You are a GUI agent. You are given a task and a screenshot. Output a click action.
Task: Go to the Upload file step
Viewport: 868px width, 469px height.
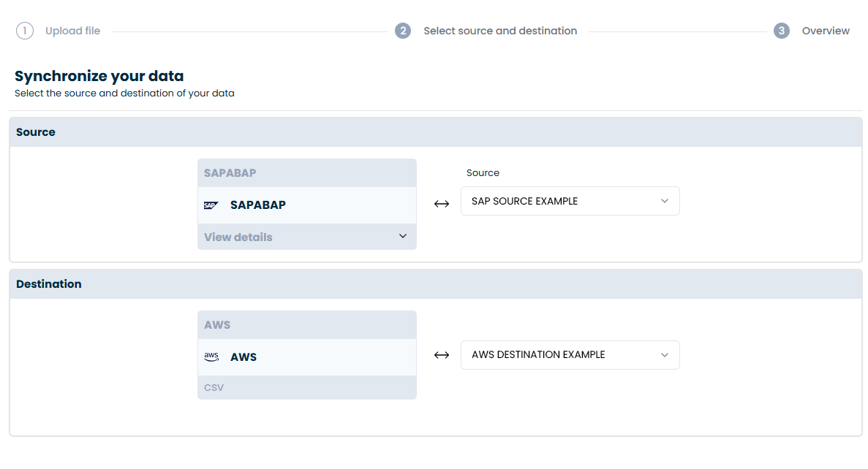72,31
